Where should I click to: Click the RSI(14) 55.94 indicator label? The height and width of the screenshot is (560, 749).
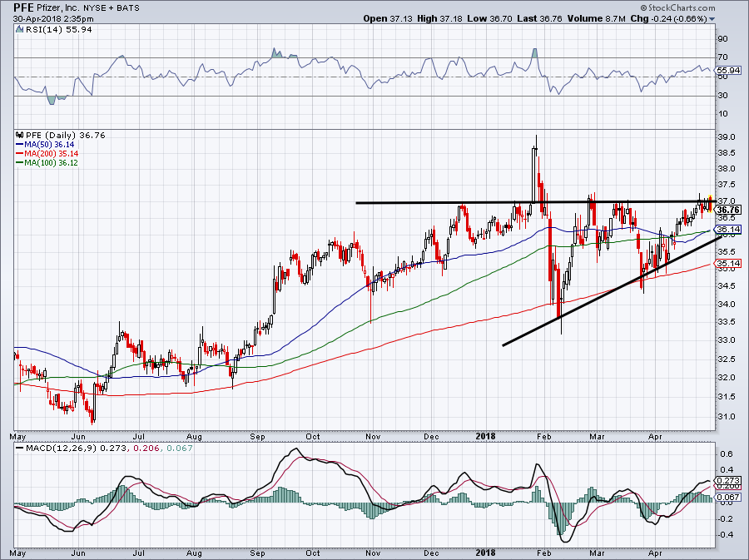58,30
